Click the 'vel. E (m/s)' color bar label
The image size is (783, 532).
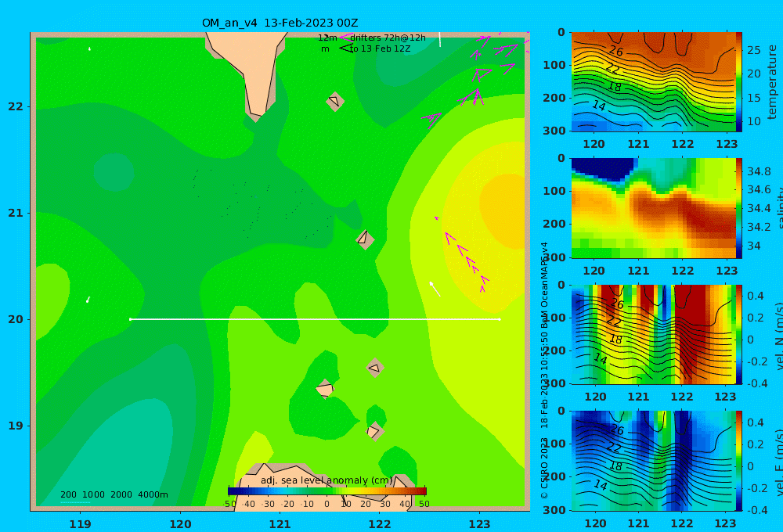(778, 462)
